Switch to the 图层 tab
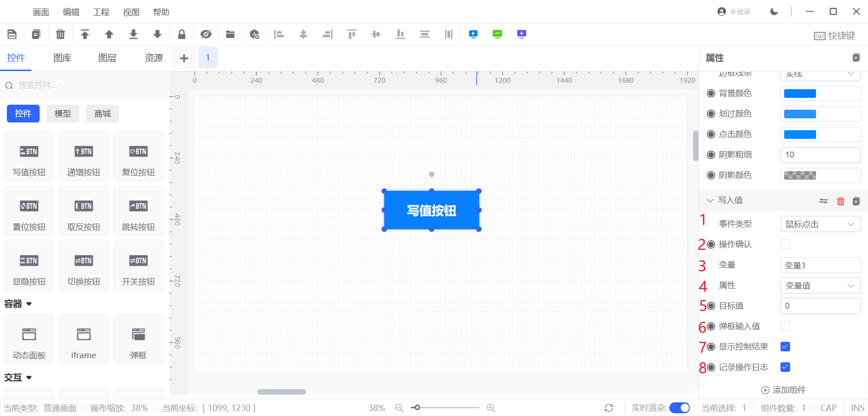This screenshot has width=868, height=416. pos(107,58)
